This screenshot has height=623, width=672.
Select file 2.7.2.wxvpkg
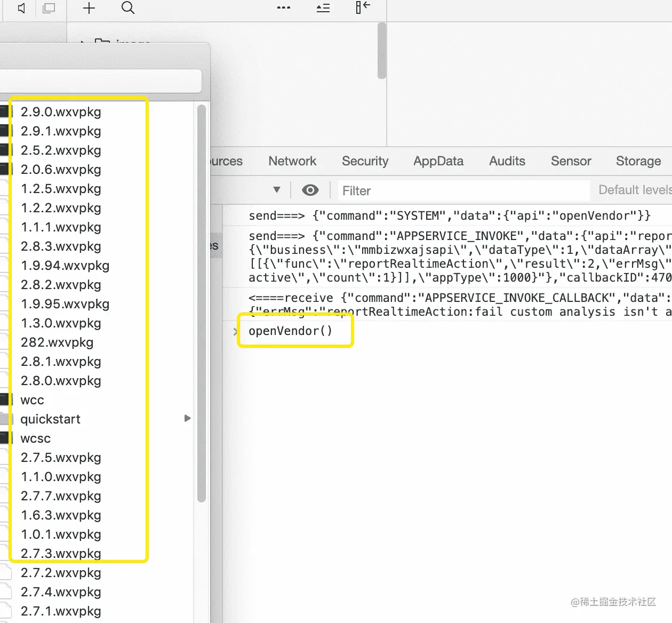click(x=61, y=573)
